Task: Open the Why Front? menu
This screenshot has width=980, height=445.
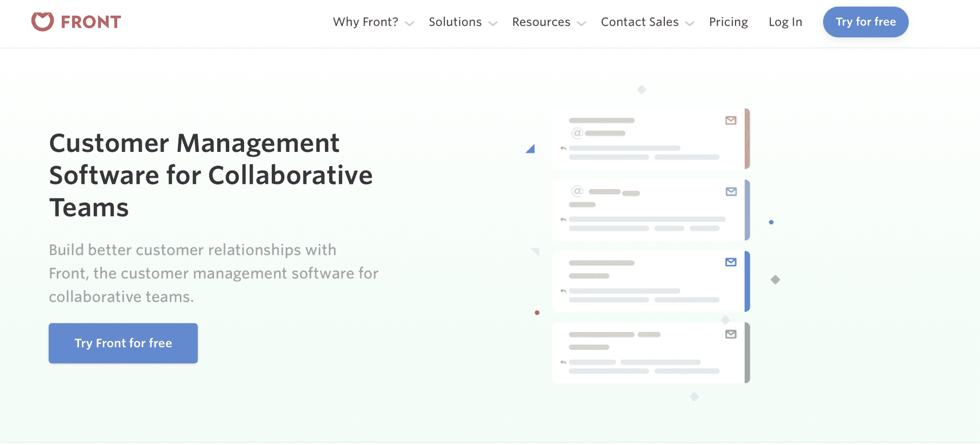Action: 366,22
